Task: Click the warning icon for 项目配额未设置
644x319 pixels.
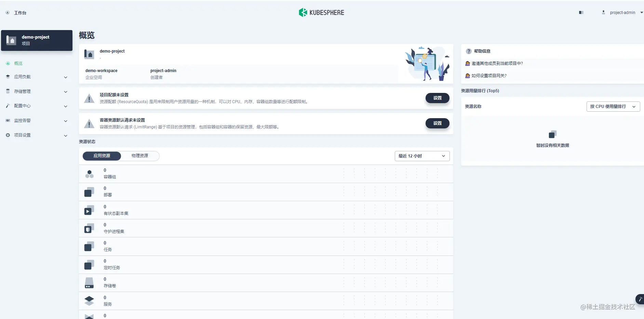Action: pyautogui.click(x=89, y=98)
